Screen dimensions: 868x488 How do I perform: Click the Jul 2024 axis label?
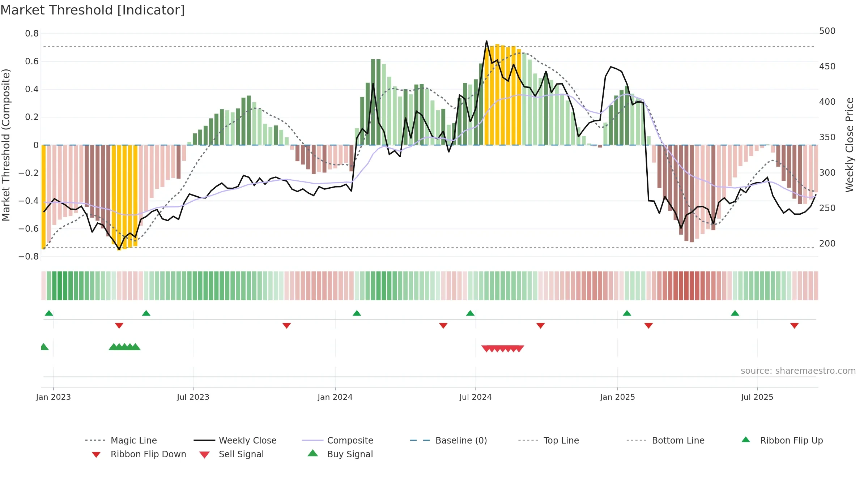(476, 397)
